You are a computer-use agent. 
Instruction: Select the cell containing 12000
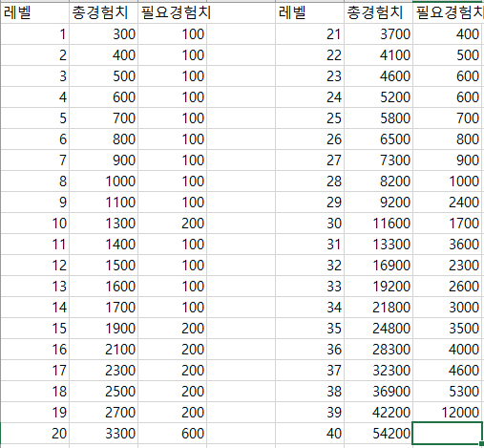pyautogui.click(x=447, y=412)
